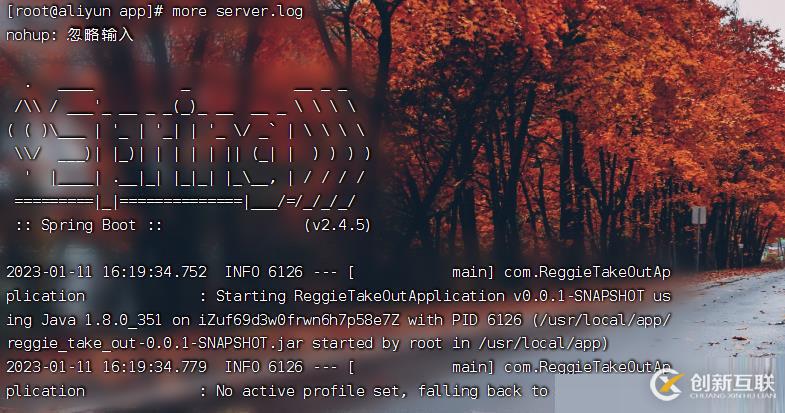Click the hostname iZuf69d3w0frwn6h7p58e7Z
785x413 pixels.
tap(298, 320)
